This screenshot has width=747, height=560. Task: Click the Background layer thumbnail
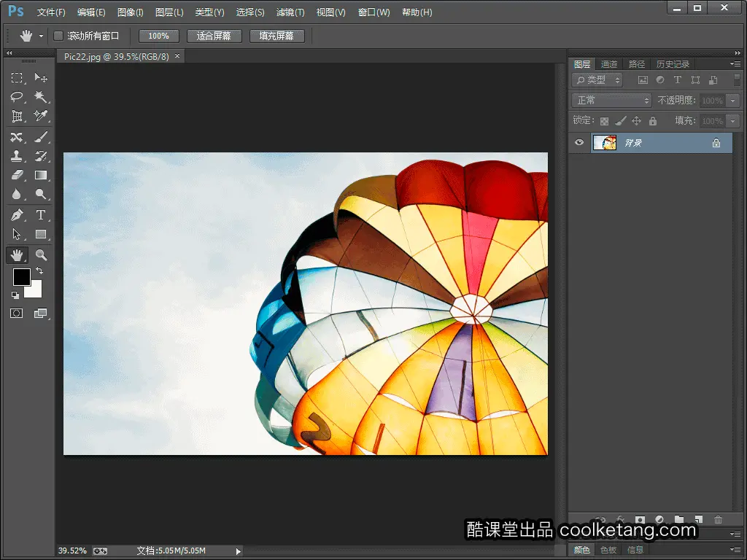pyautogui.click(x=605, y=142)
